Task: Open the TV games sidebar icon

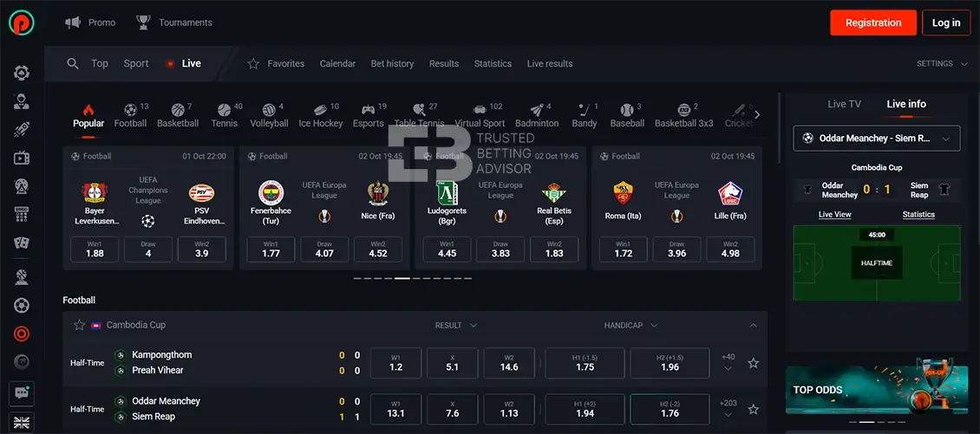Action: [22, 158]
